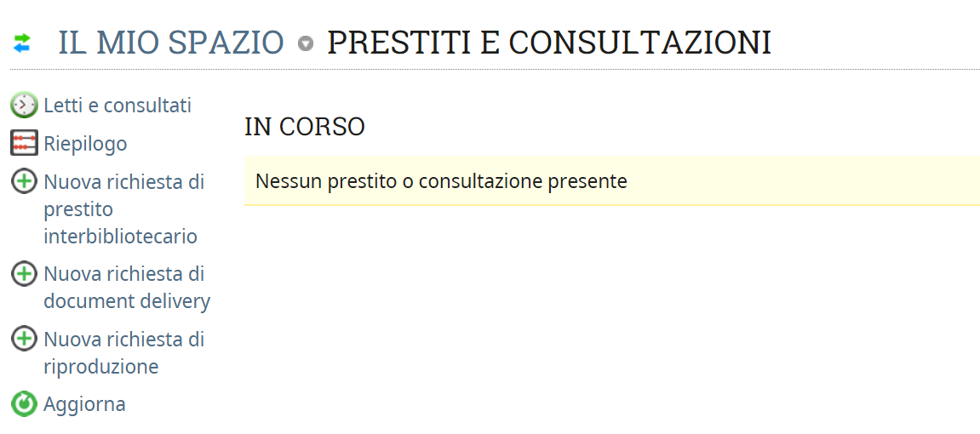Click the yellow Nessun prestito notice box
This screenshot has height=434, width=980.
click(x=611, y=181)
